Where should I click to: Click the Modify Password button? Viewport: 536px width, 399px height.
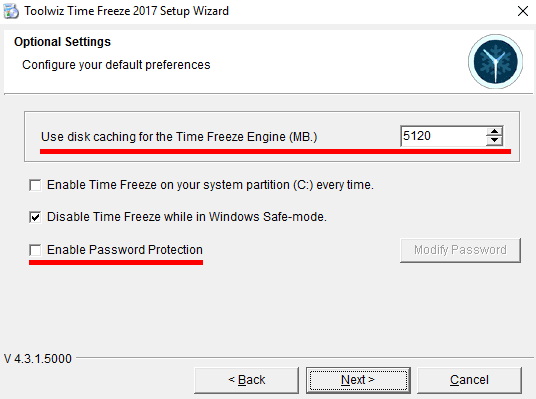460,250
